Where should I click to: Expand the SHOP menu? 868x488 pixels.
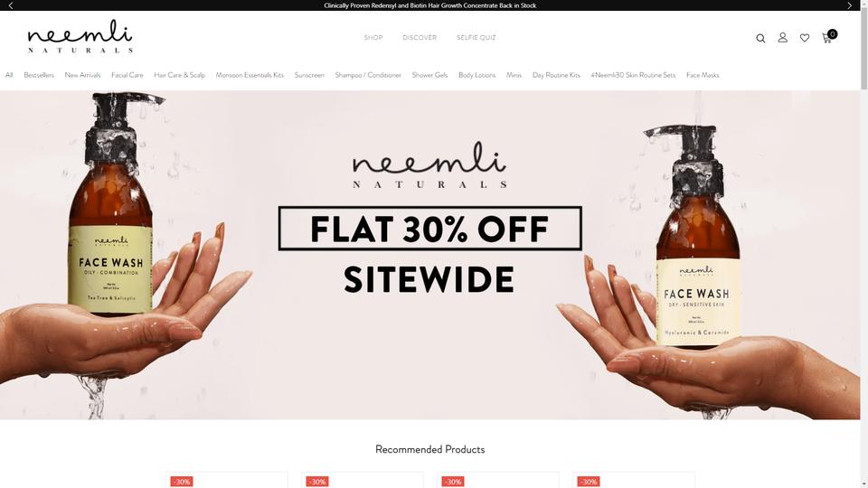tap(373, 38)
